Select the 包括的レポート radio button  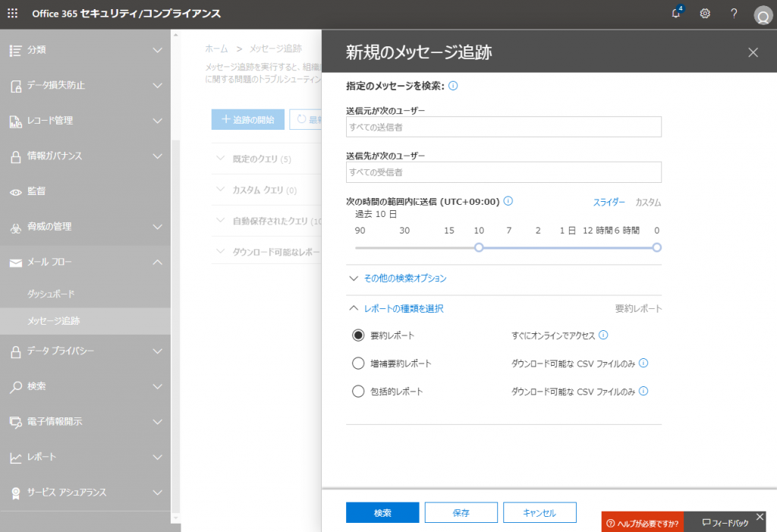point(358,391)
